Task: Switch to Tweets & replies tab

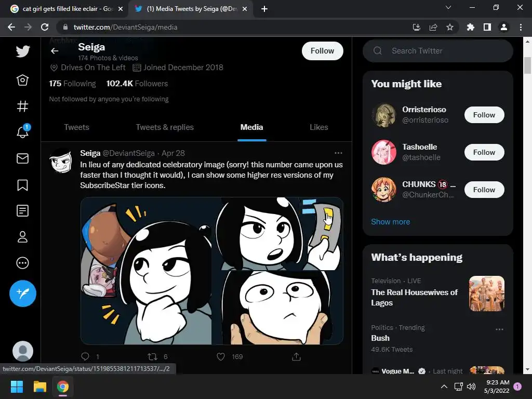Action: (165, 127)
